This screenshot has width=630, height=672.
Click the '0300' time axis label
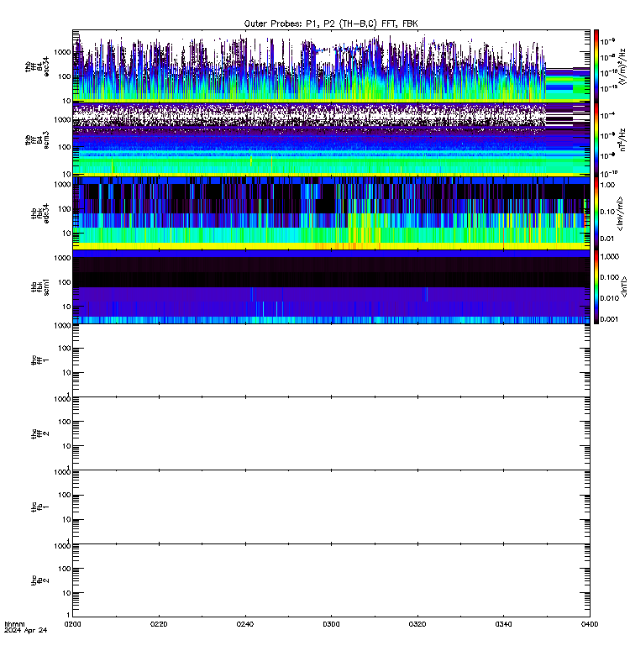point(331,624)
